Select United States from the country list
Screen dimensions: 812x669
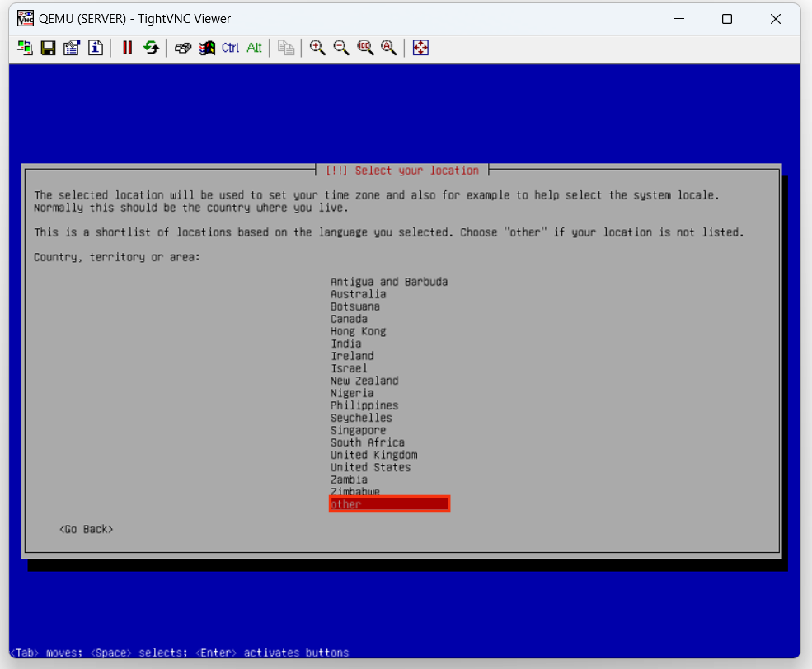(x=370, y=467)
